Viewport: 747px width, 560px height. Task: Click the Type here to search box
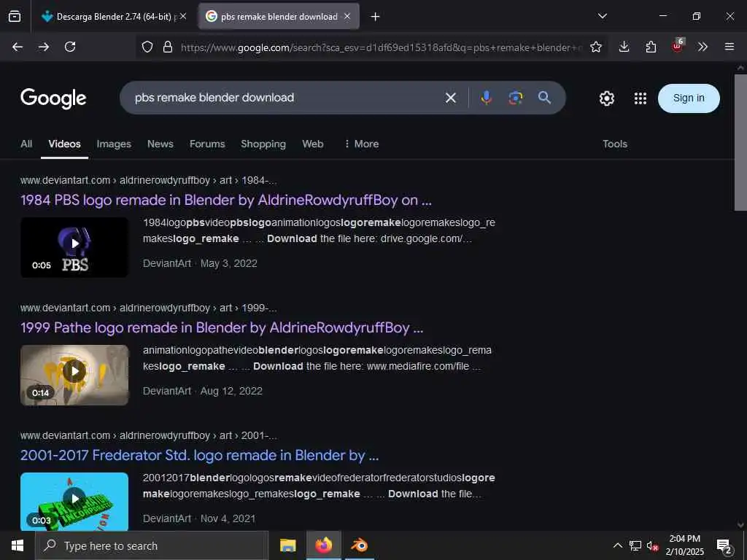click(x=152, y=545)
